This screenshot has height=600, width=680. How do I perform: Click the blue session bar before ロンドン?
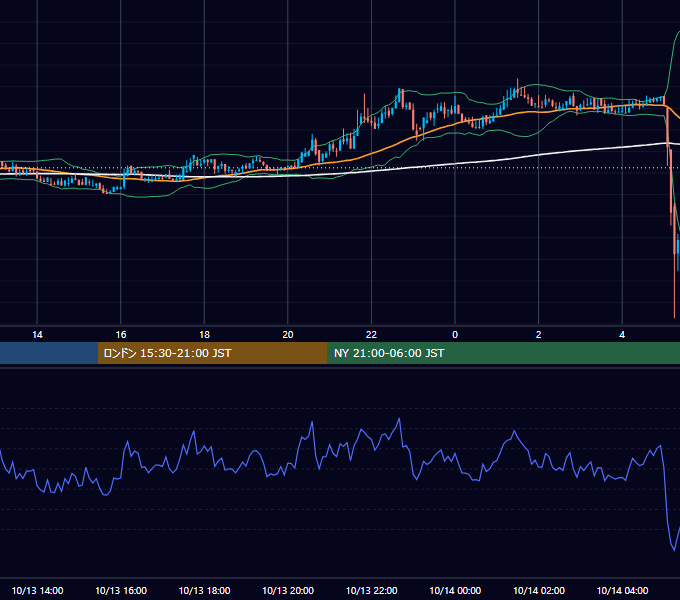49,353
